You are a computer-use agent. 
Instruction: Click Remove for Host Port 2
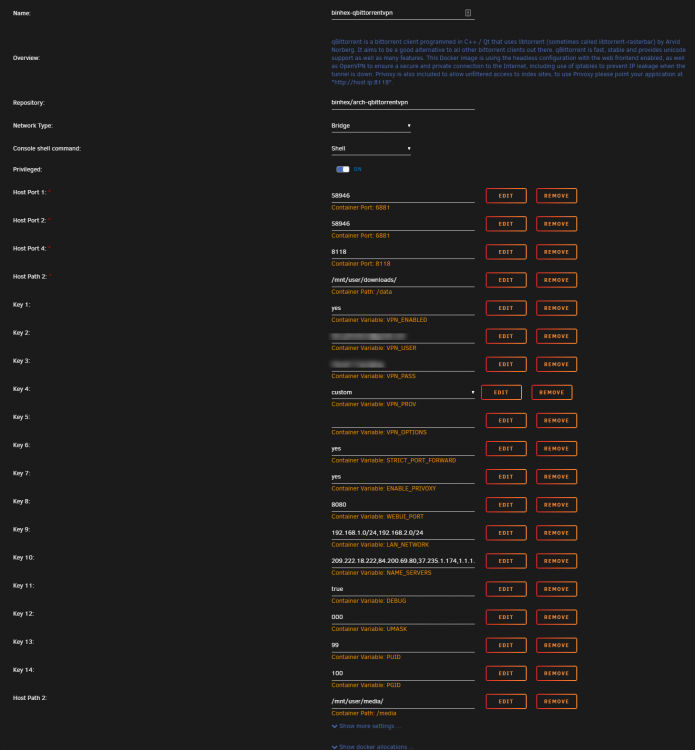point(556,224)
